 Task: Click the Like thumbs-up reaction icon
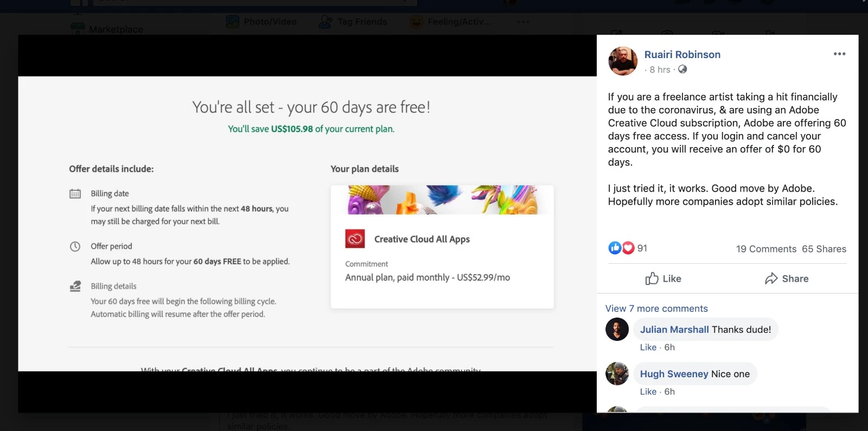pos(615,248)
